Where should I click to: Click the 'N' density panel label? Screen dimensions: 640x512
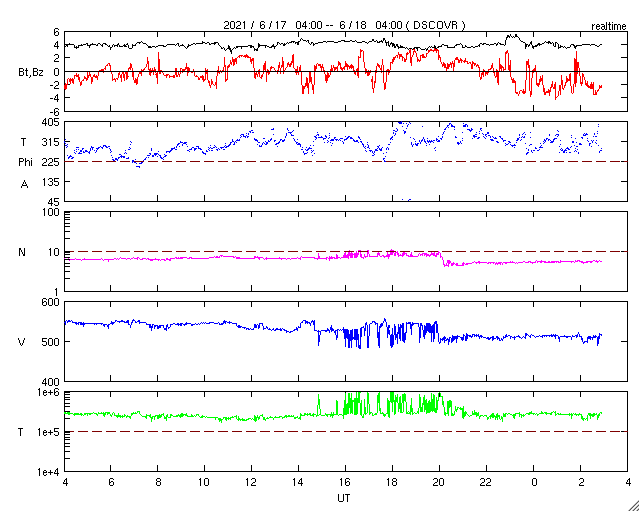click(x=22, y=252)
